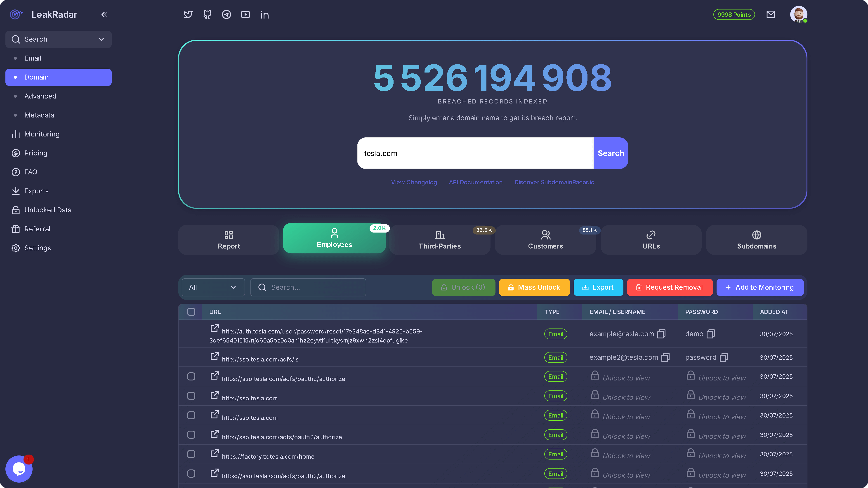
Task: Open the Twitter link icon
Action: 188,14
